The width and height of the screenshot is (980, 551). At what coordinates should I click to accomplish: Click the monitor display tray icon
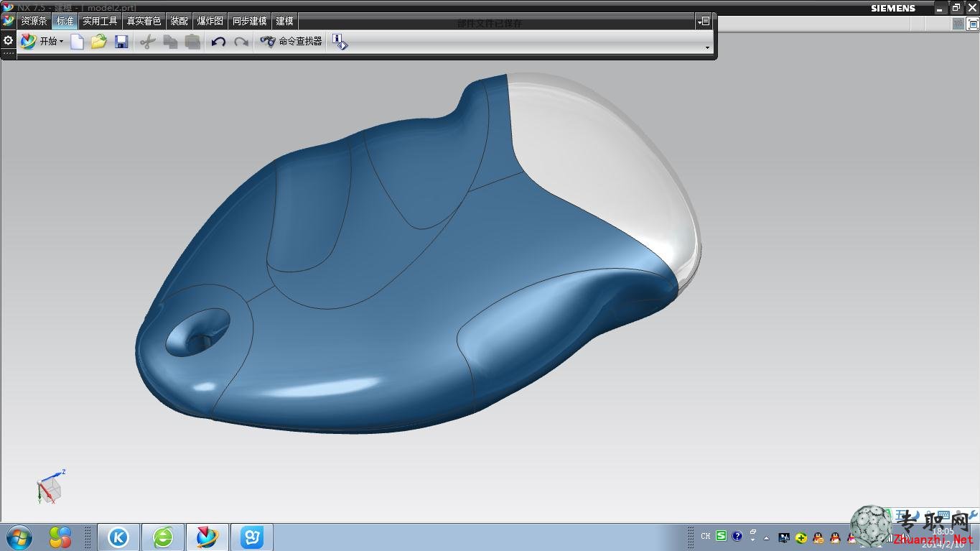point(784,537)
